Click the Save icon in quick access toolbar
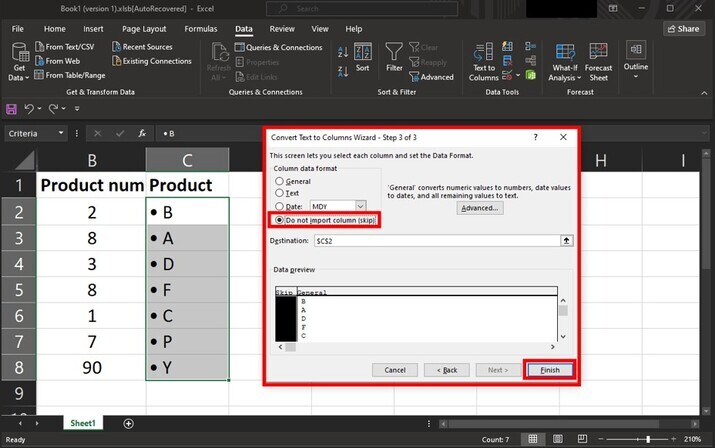 11,108
